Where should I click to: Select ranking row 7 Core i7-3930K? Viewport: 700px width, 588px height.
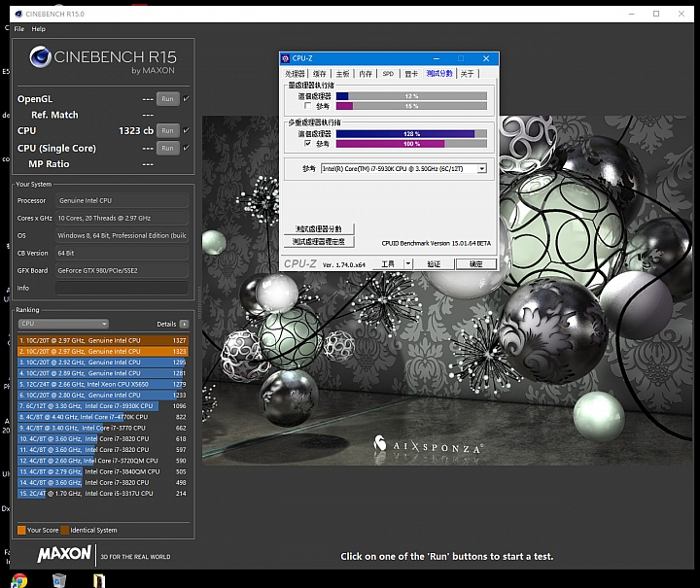(x=103, y=406)
